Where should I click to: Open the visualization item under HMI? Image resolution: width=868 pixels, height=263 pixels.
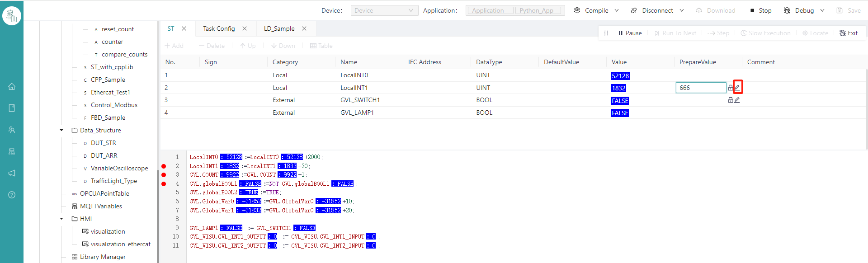108,231
